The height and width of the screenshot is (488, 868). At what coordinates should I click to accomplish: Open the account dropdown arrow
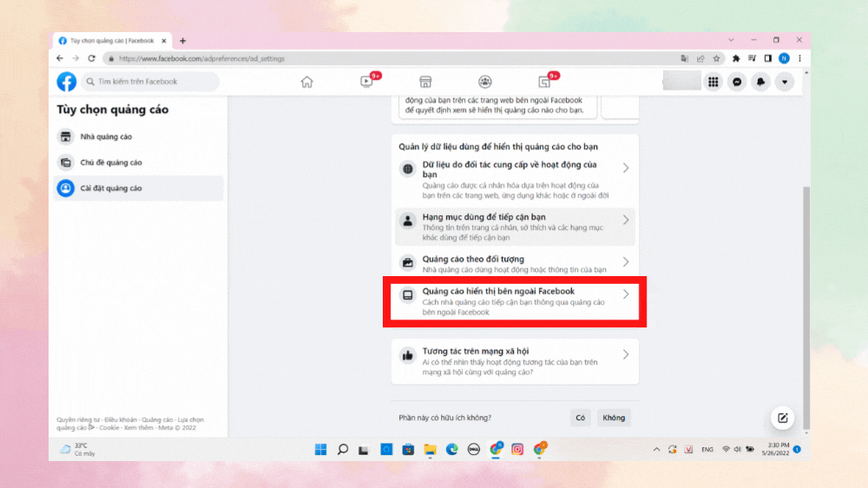click(785, 82)
